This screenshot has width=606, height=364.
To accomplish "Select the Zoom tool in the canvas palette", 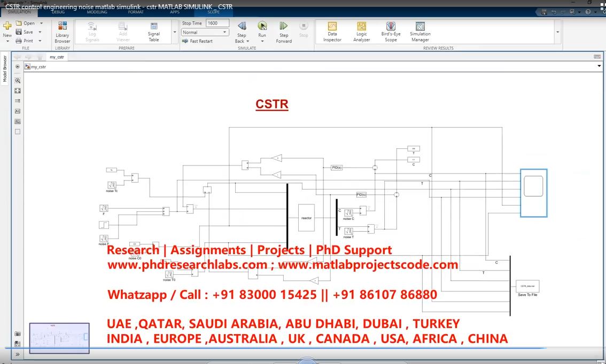I will (18, 80).
